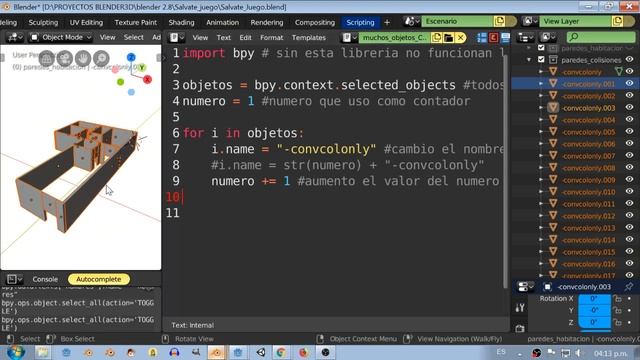Open Console menu button
Viewport: 640px width, 360px height.
click(x=45, y=280)
